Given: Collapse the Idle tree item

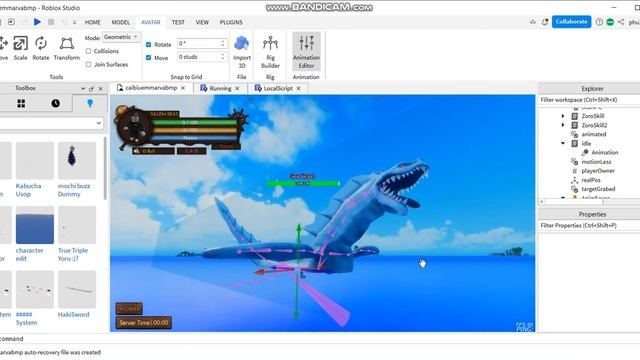Looking at the screenshot, I should point(563,143).
